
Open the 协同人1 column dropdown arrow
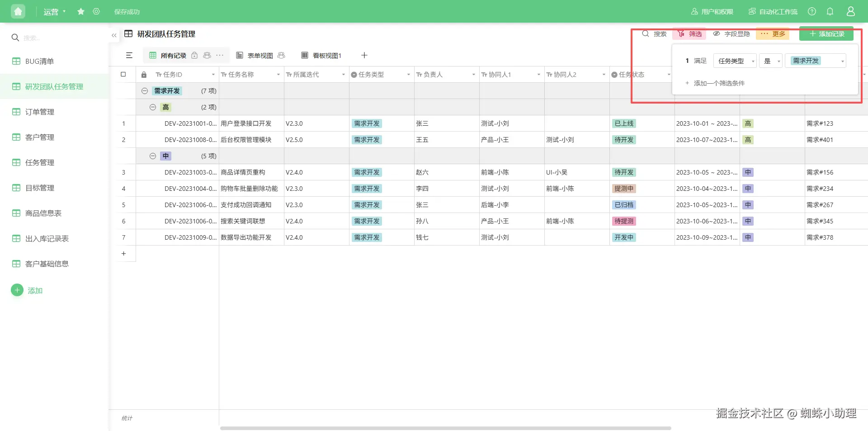(539, 75)
